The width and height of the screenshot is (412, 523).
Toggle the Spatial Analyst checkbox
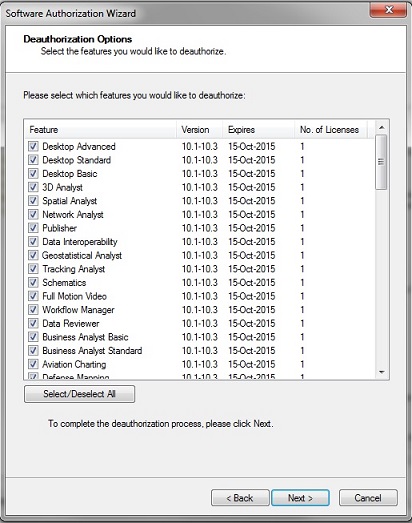point(33,200)
